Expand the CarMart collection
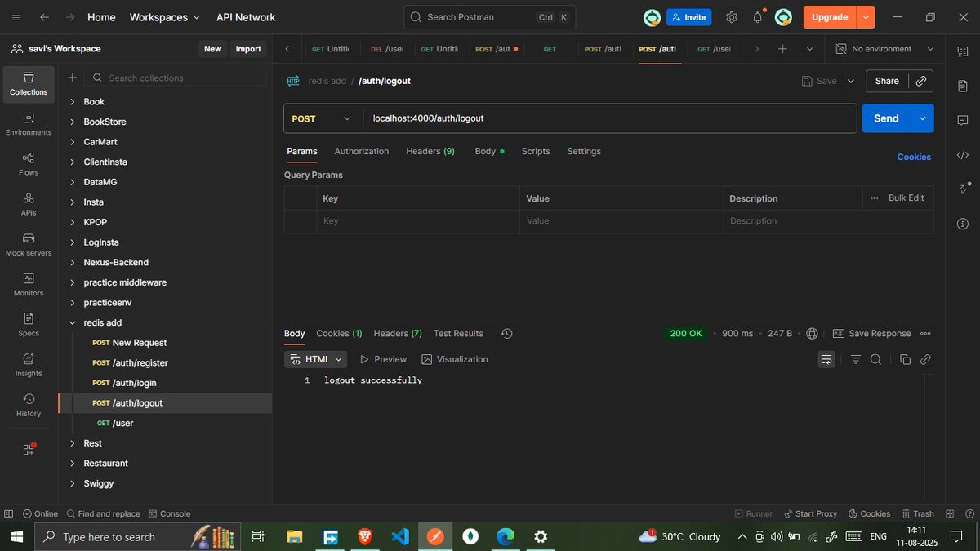The height and width of the screenshot is (551, 980). click(x=72, y=142)
